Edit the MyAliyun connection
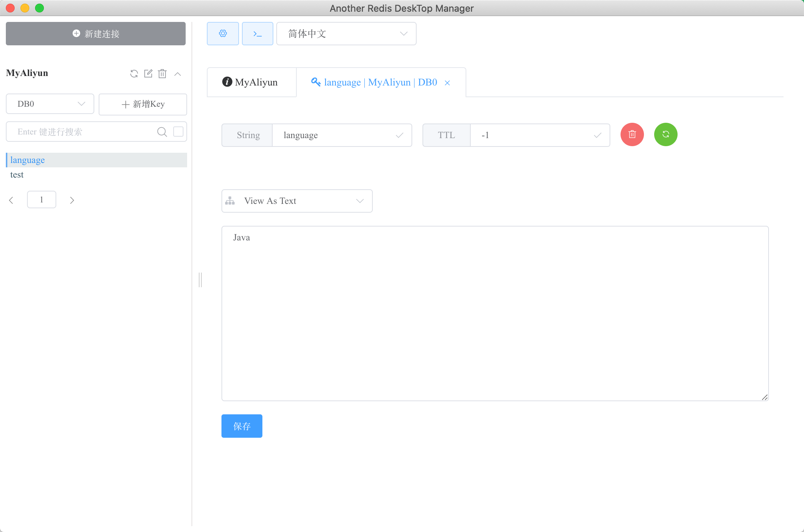 [x=148, y=74]
